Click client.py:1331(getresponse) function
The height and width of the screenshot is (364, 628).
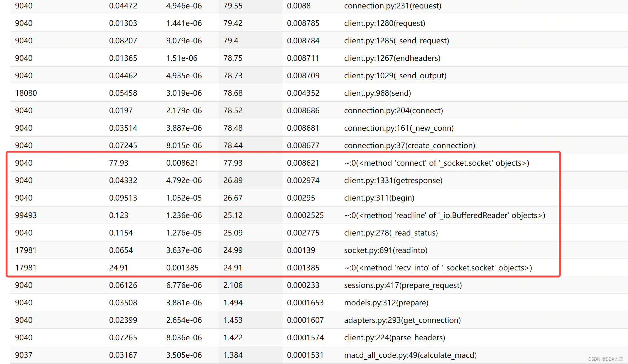pos(393,180)
